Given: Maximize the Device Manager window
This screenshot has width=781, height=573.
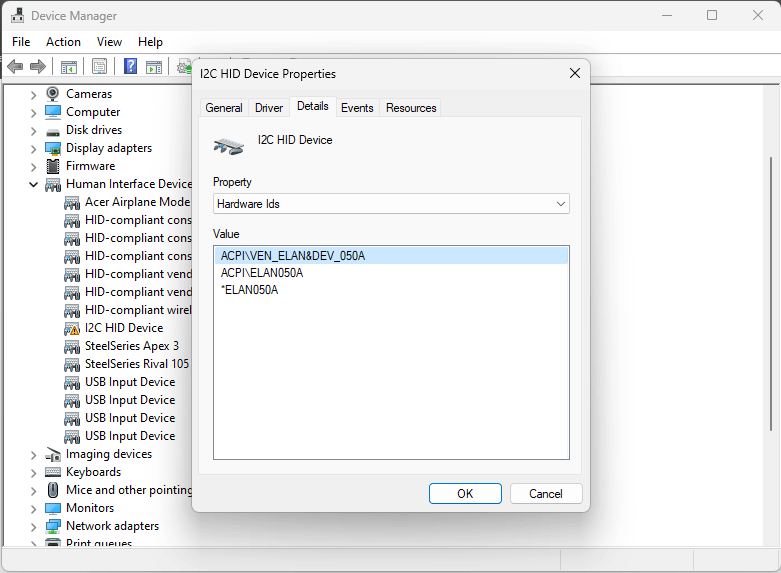Looking at the screenshot, I should (x=712, y=15).
